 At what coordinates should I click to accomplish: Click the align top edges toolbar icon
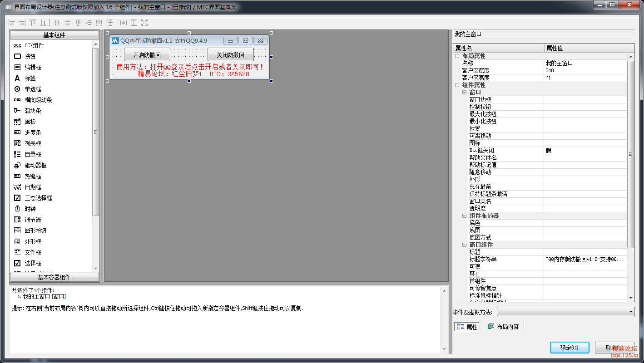[x=33, y=22]
